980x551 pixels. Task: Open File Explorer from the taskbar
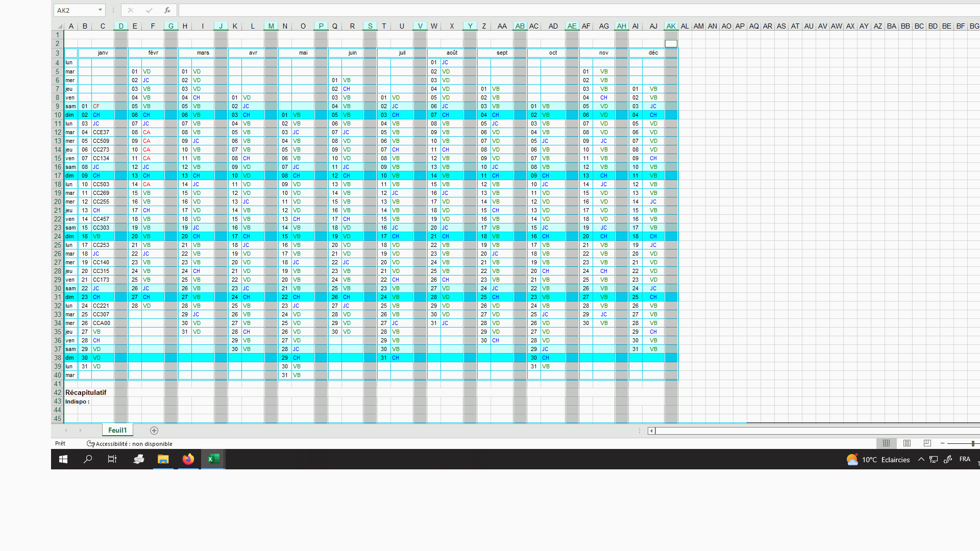tap(163, 459)
